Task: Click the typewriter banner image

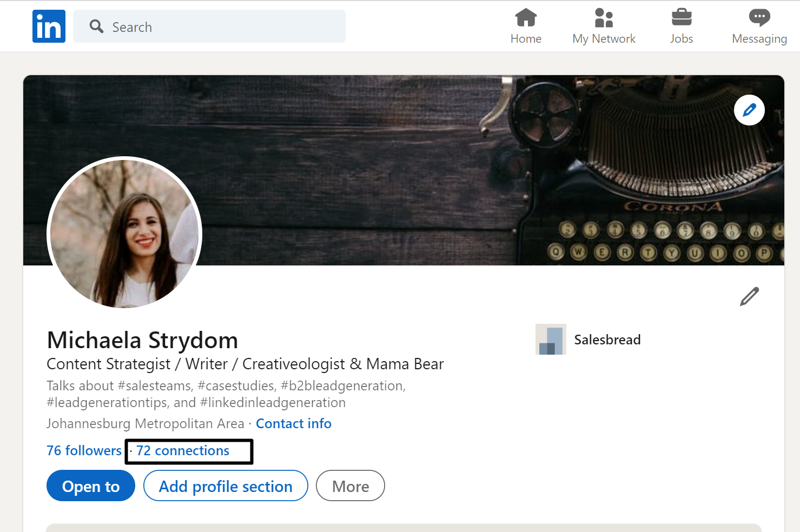Action: click(x=404, y=170)
